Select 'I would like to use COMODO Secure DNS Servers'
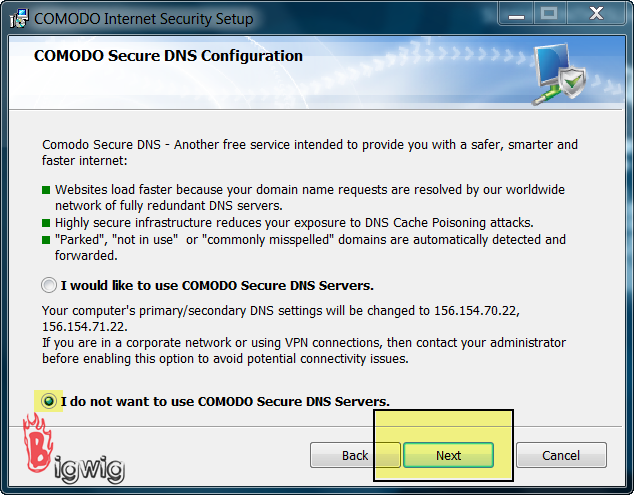This screenshot has width=634, height=495. click(x=48, y=285)
